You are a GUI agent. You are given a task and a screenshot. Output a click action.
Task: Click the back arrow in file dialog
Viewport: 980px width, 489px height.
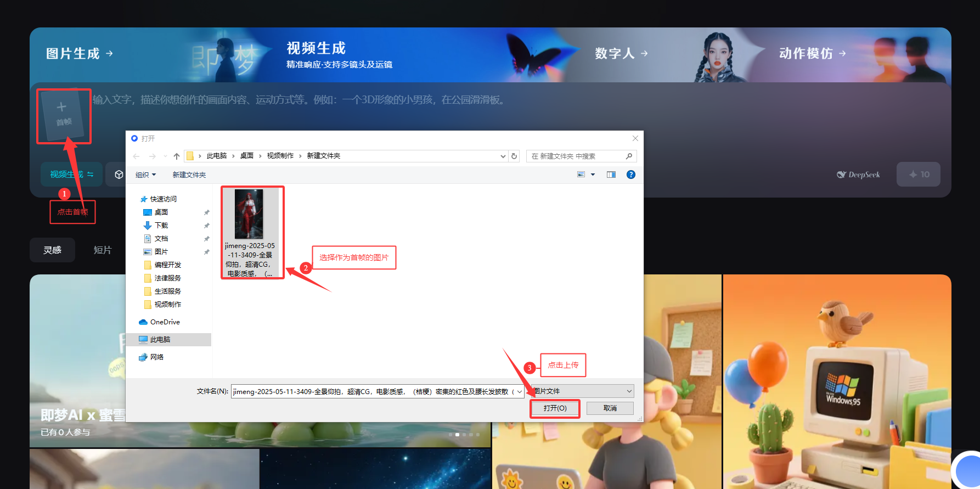137,156
